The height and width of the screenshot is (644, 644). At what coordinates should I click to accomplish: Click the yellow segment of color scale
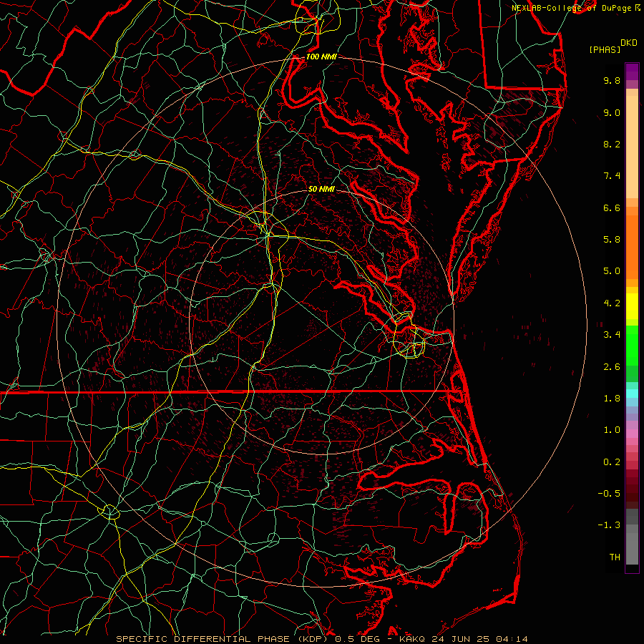(632, 306)
